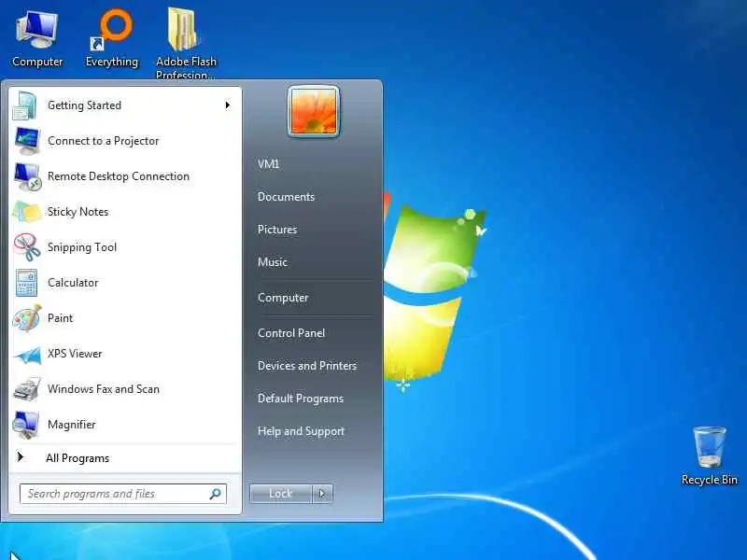
Task: Click the XPS Viewer icon
Action: point(27,355)
